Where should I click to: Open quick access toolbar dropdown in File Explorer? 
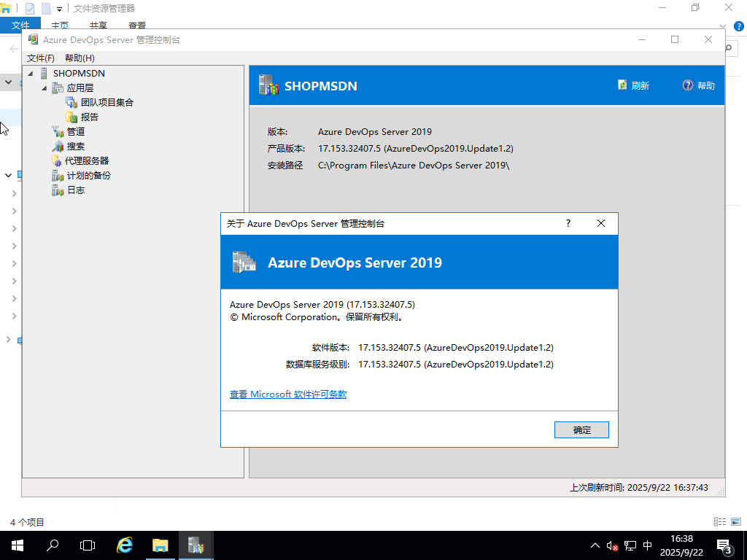tap(59, 9)
